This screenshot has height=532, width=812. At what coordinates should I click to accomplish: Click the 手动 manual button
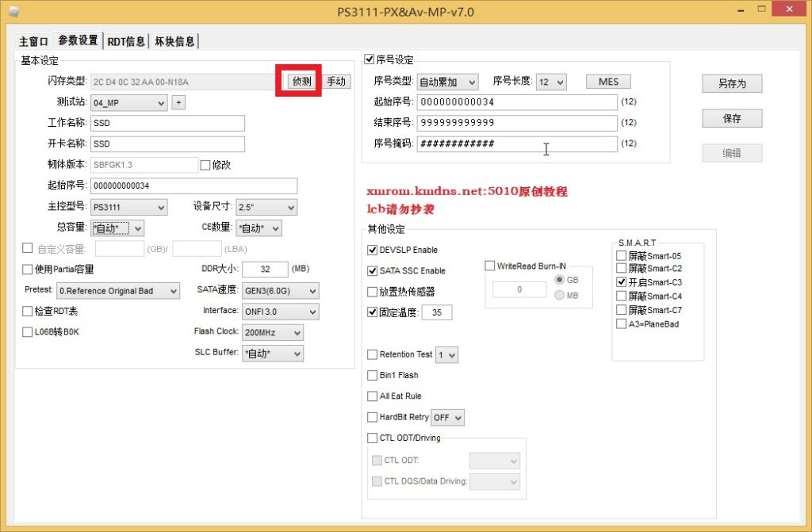[336, 82]
